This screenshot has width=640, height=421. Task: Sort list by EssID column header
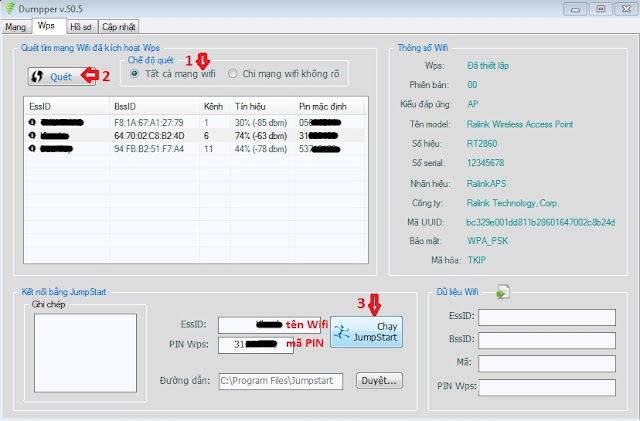[x=67, y=107]
